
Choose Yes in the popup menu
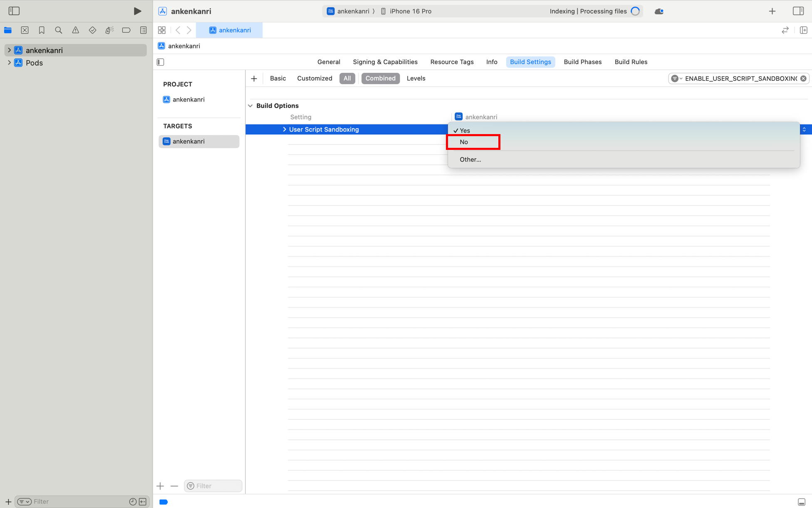click(624, 130)
